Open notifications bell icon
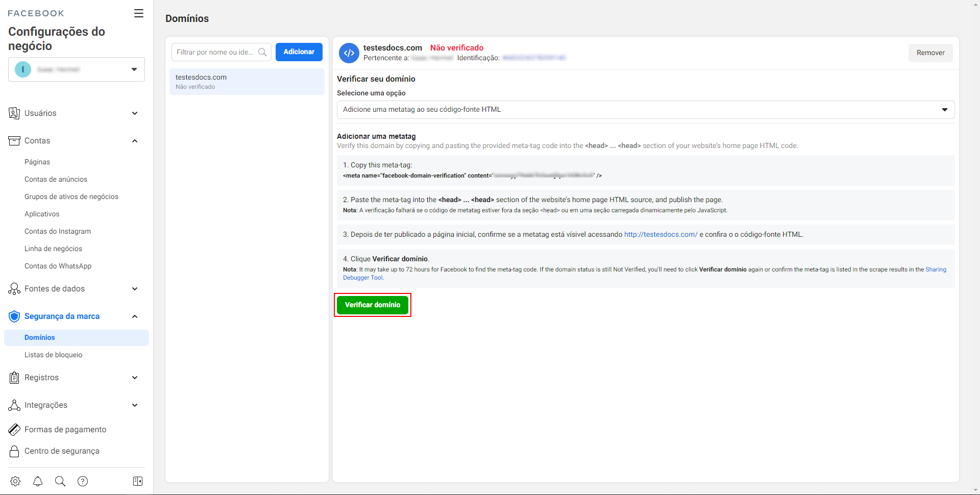 click(38, 481)
